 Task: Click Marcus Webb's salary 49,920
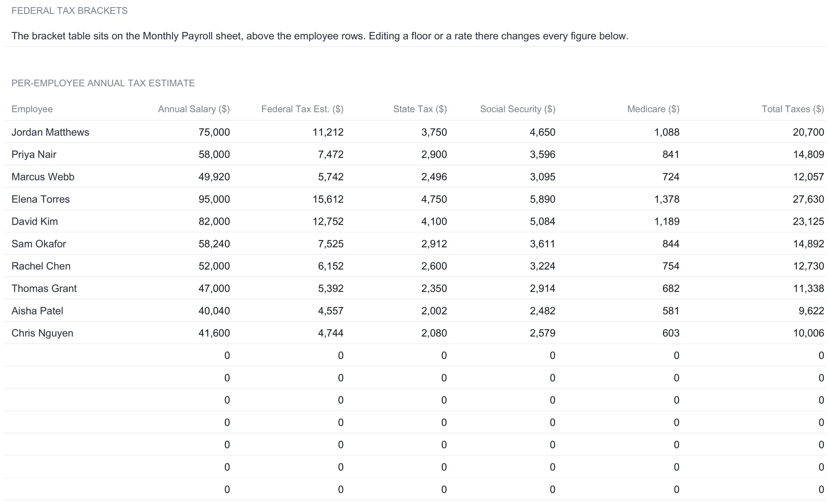(x=214, y=177)
